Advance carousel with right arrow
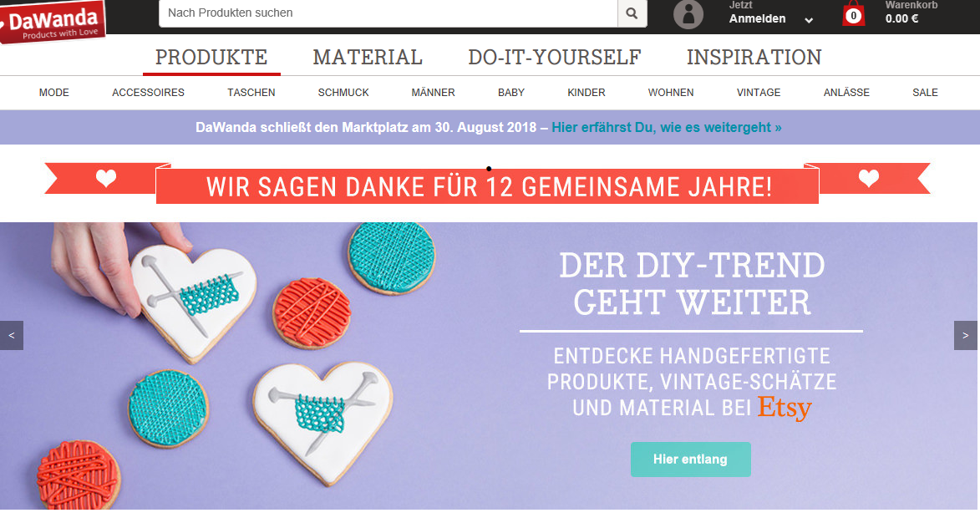Screen dimensions: 980x518 coord(966,336)
